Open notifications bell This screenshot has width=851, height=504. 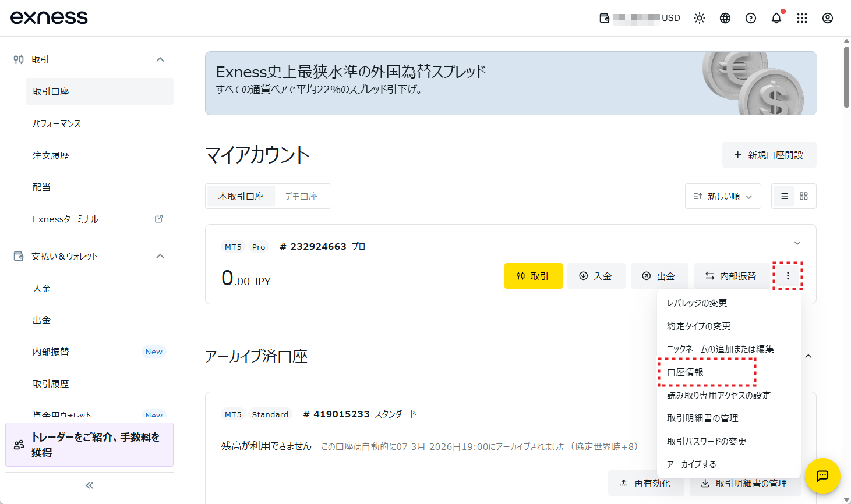pos(776,18)
